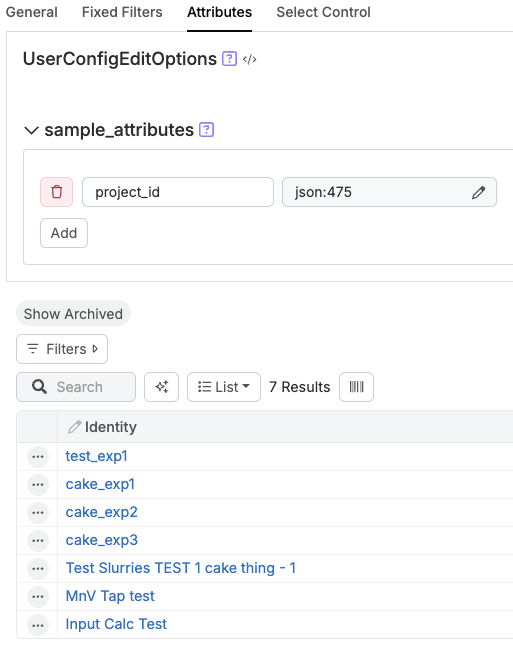The height and width of the screenshot is (648, 513).
Task: Click the Search input field
Action: [x=76, y=387]
